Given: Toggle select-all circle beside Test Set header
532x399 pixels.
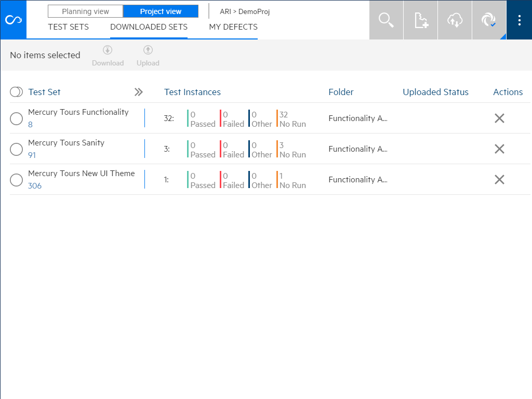Looking at the screenshot, I should pyautogui.click(x=16, y=92).
